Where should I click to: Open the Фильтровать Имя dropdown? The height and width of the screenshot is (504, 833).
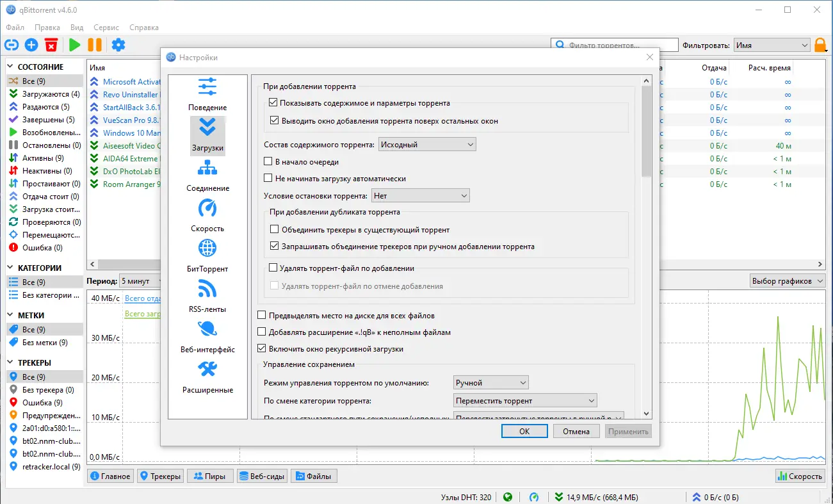pos(771,45)
